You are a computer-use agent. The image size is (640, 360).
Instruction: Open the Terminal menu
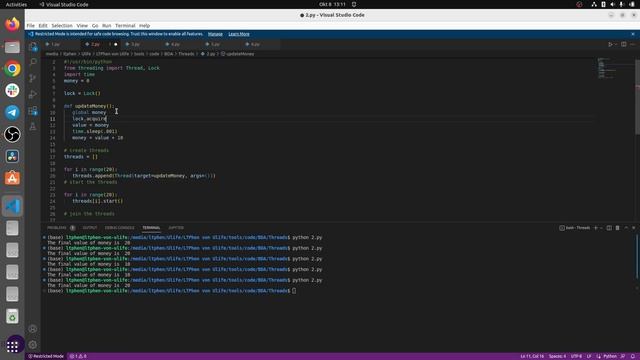[125, 25]
